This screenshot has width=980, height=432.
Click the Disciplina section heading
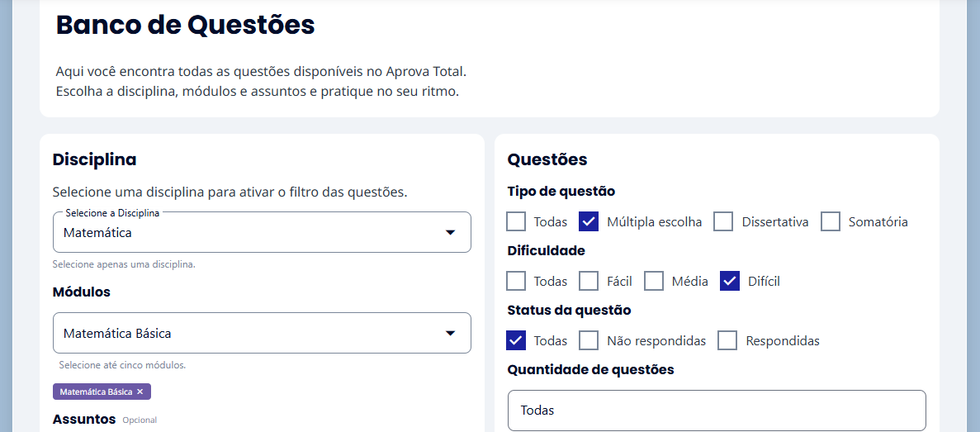point(94,159)
